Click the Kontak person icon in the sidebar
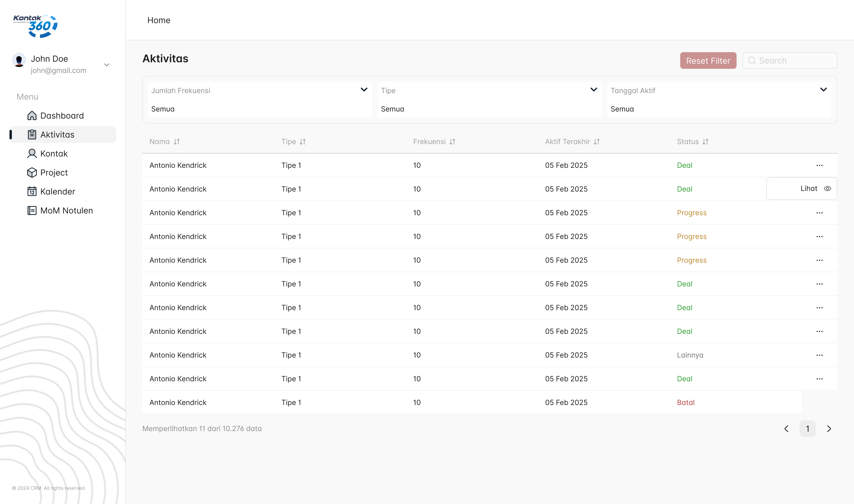This screenshot has width=854, height=504. click(32, 154)
